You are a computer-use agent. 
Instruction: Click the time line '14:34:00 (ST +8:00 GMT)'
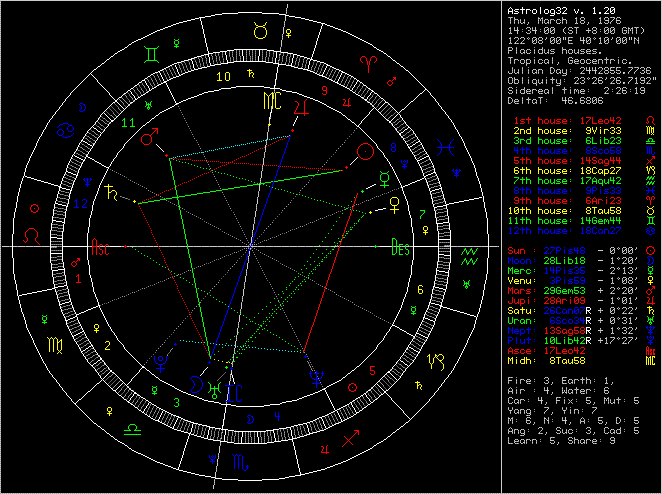point(576,31)
